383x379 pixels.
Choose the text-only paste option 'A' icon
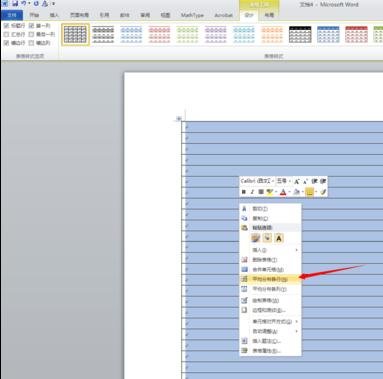[x=279, y=238]
